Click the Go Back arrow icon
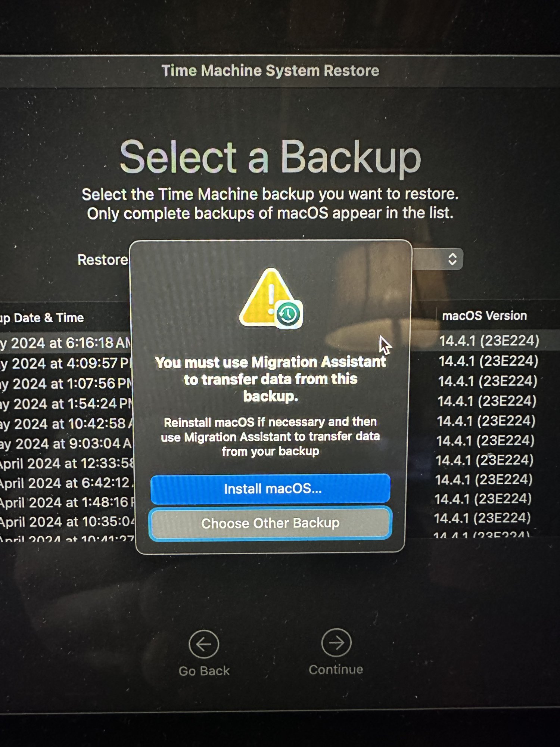560x747 pixels. point(204,644)
